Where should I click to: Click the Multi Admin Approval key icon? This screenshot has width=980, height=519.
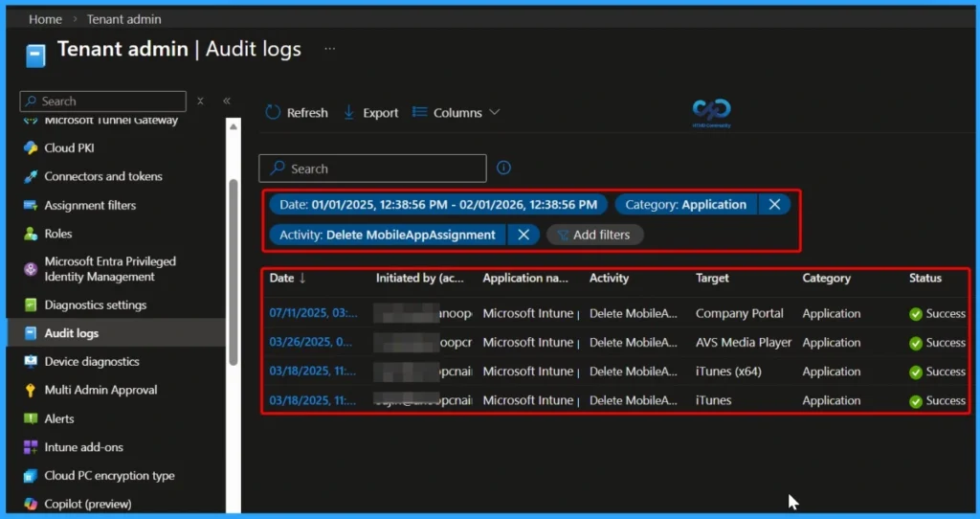(30, 390)
